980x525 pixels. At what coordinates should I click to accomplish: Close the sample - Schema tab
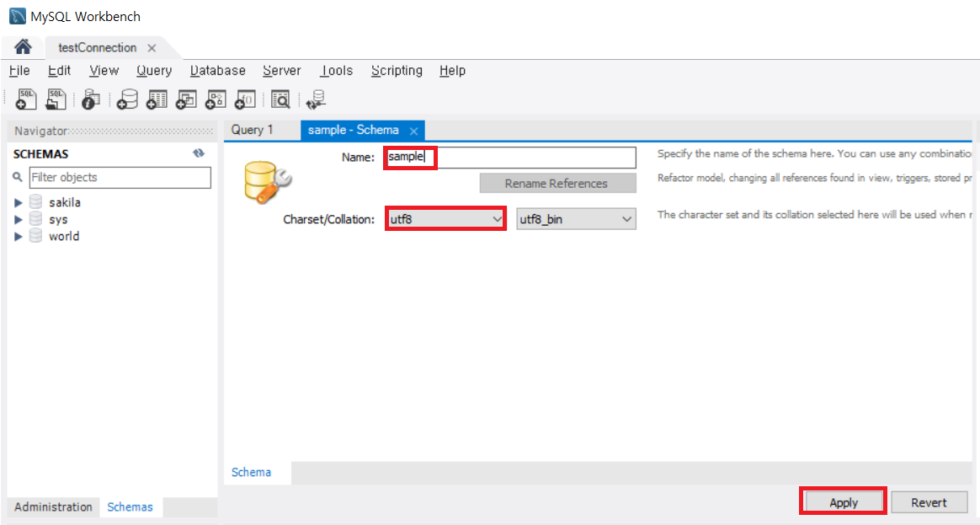[413, 131]
